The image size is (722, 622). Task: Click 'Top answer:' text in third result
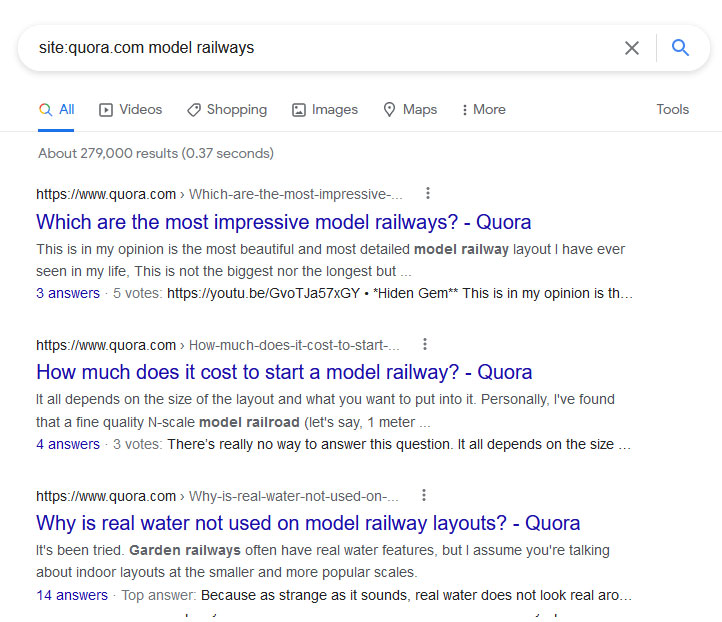(x=159, y=595)
